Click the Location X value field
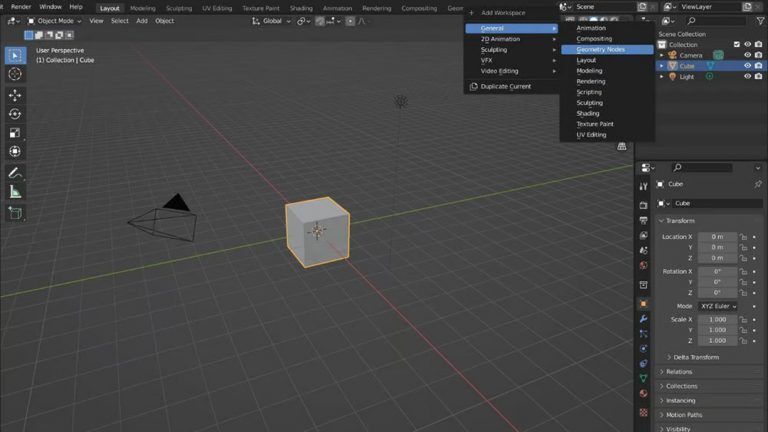 coord(717,237)
